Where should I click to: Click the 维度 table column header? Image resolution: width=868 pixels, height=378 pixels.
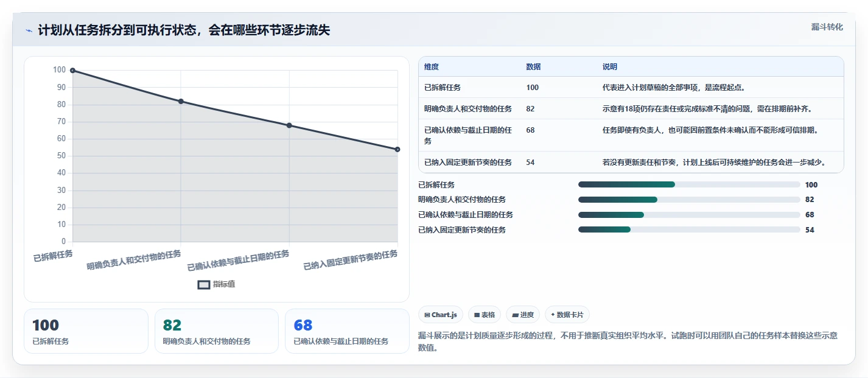(x=432, y=66)
